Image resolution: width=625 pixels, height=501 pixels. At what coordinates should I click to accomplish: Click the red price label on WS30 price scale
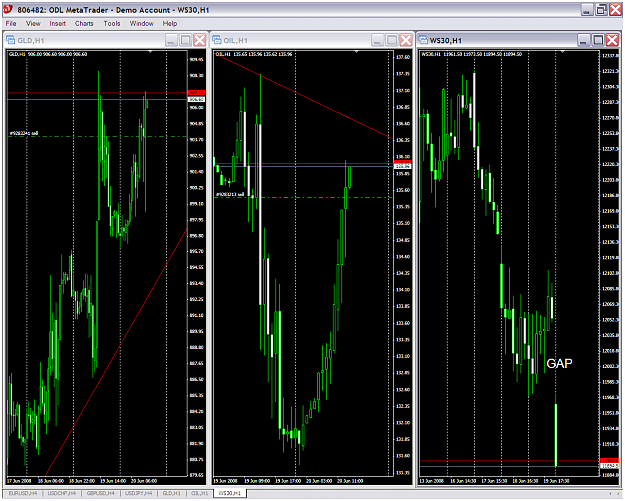click(x=609, y=461)
